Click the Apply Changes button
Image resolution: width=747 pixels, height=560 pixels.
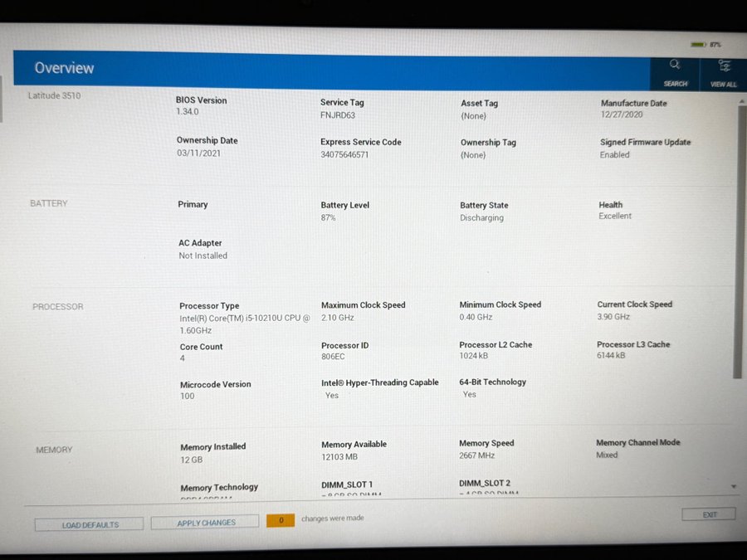pos(205,523)
